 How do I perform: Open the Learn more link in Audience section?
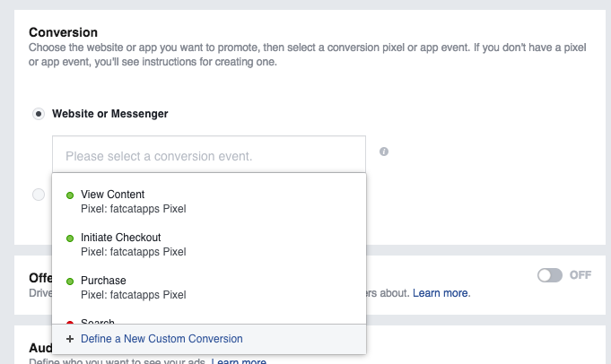239,360
